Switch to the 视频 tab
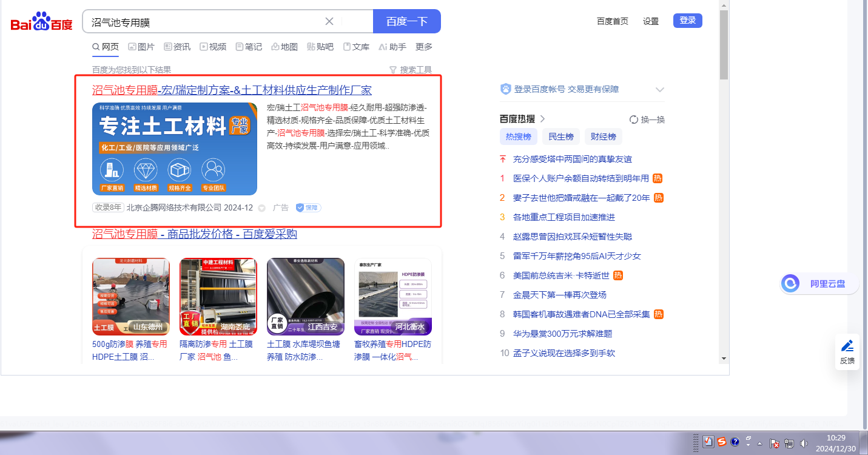Viewport: 868px width, 455px height. click(213, 47)
